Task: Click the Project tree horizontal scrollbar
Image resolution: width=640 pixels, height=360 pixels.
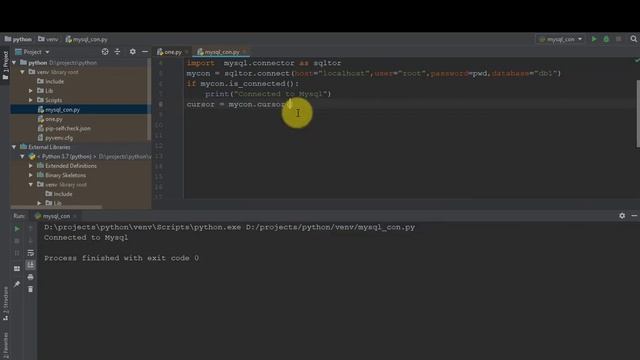Action: [56, 207]
